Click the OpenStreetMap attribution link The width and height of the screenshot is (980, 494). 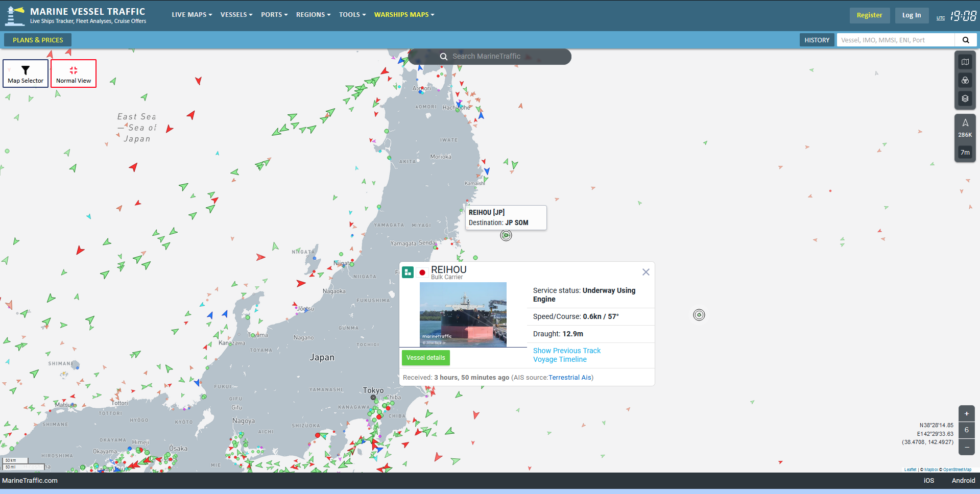click(957, 470)
